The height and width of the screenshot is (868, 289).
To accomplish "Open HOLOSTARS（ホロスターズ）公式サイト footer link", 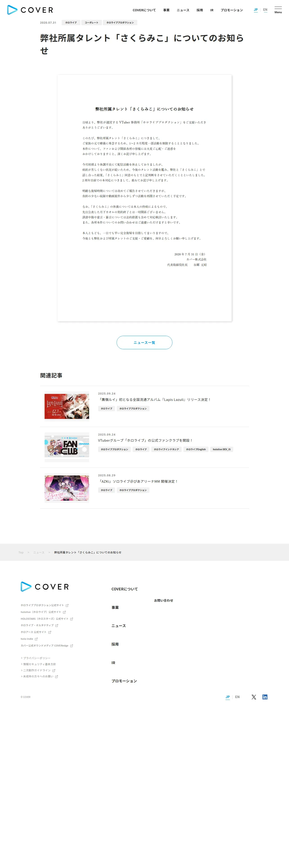I will 47,619.
